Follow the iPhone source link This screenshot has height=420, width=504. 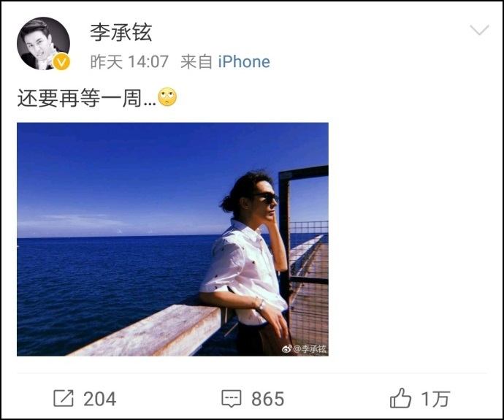click(244, 61)
